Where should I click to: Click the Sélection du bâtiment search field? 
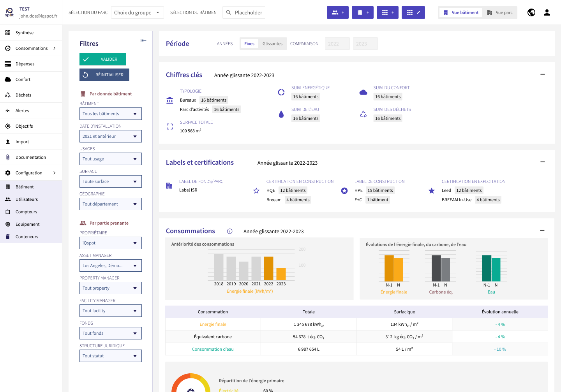pyautogui.click(x=244, y=12)
